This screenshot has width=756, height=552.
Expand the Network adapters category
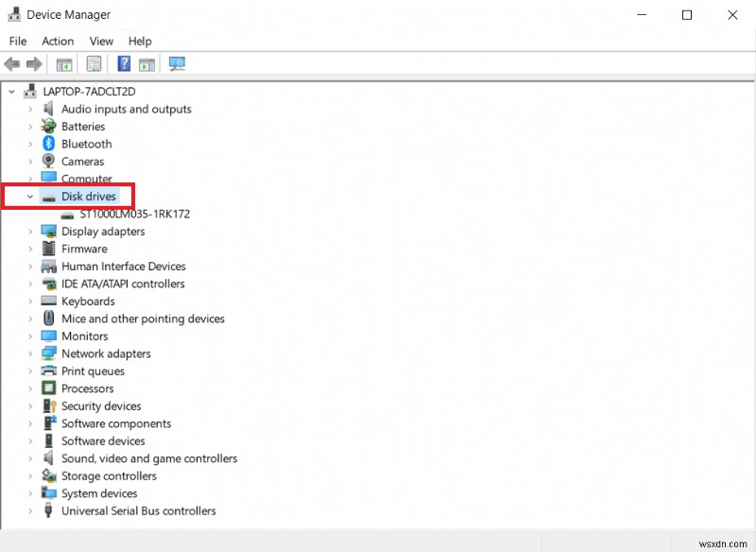pyautogui.click(x=30, y=353)
